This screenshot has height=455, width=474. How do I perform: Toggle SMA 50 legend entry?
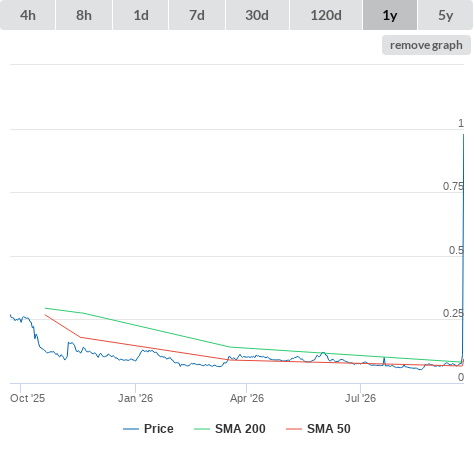[x=329, y=429]
